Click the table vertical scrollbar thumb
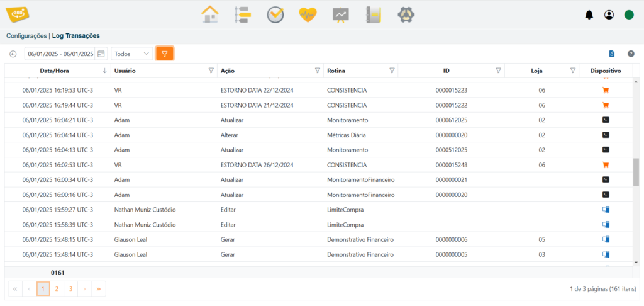644x306 pixels. pyautogui.click(x=636, y=172)
